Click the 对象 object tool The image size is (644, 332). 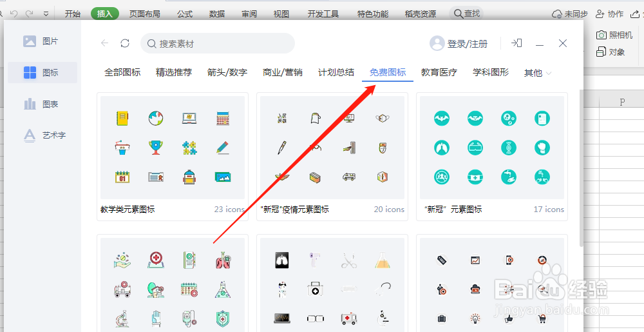pyautogui.click(x=611, y=52)
